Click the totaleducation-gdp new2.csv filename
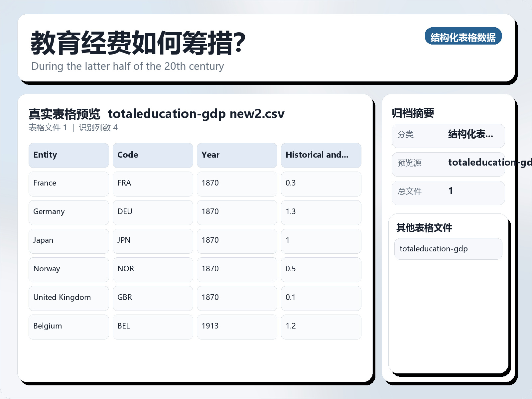The image size is (532, 399). (197, 113)
